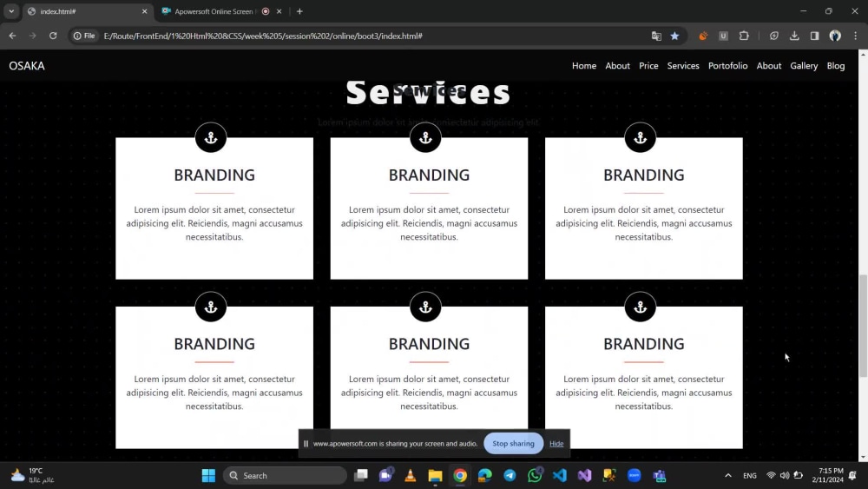Screen dimensions: 868x489
Task: Open the Chrome three-dot menu
Action: point(855,36)
